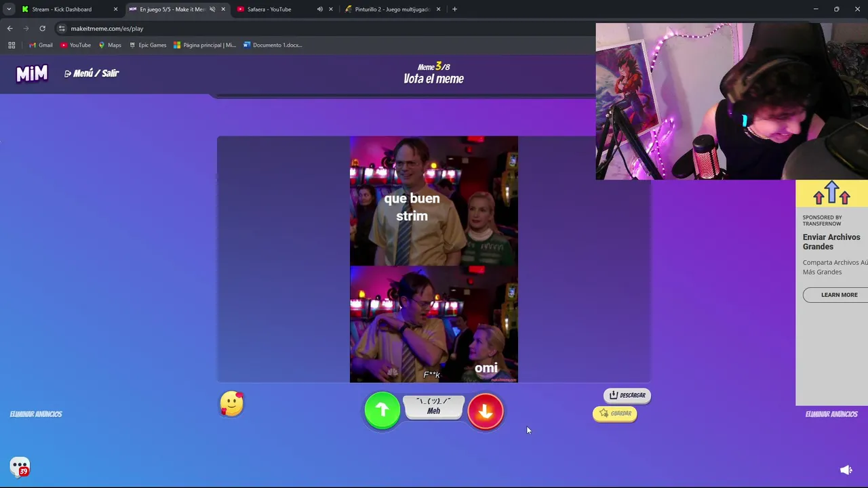Click the MiM logo
This screenshot has width=868, height=488.
(32, 73)
